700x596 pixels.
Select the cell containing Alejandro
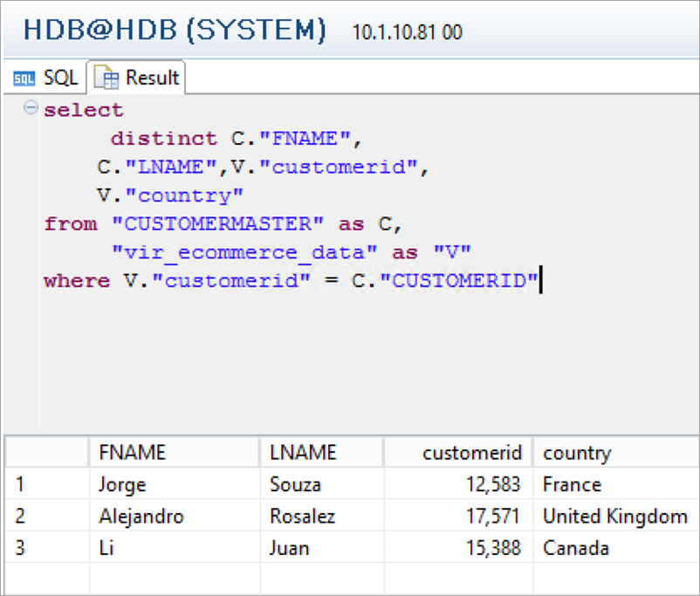click(174, 516)
